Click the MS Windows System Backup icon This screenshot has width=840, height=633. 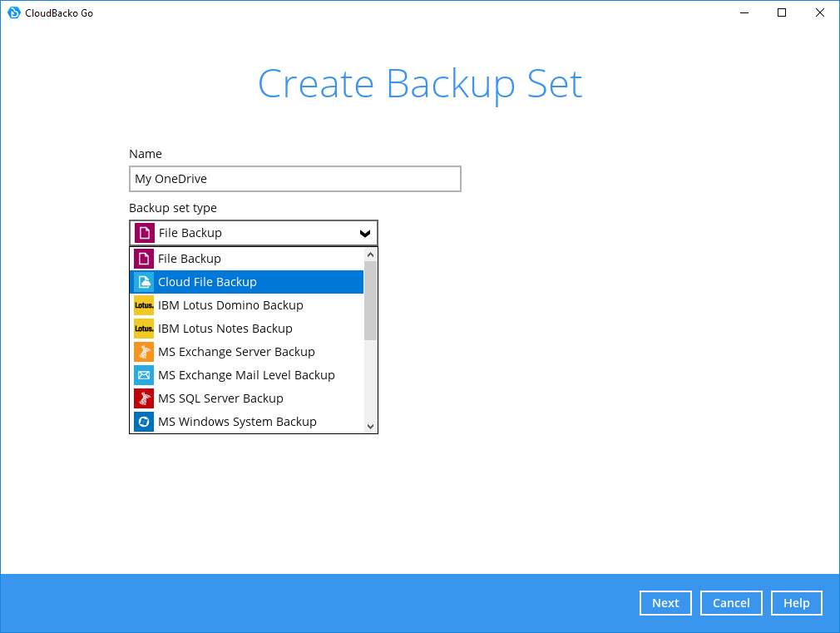(144, 422)
